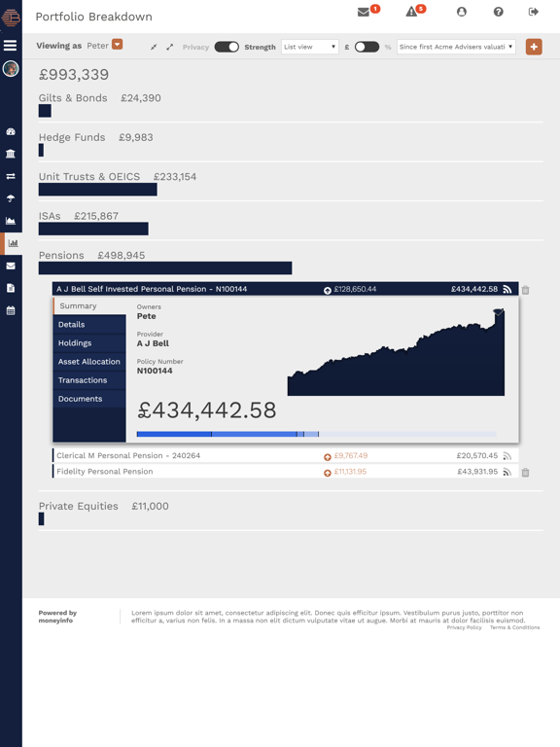Click the logout icon in header

pos(534,12)
